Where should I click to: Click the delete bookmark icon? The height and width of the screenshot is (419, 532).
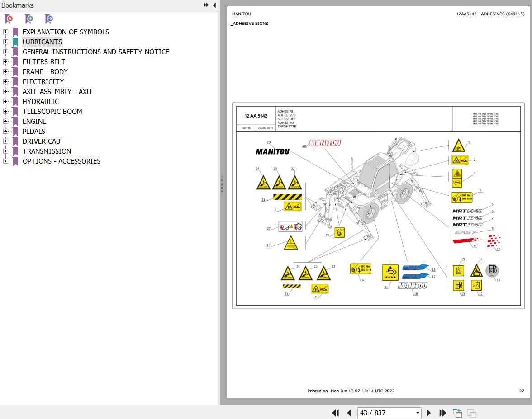pos(9,19)
